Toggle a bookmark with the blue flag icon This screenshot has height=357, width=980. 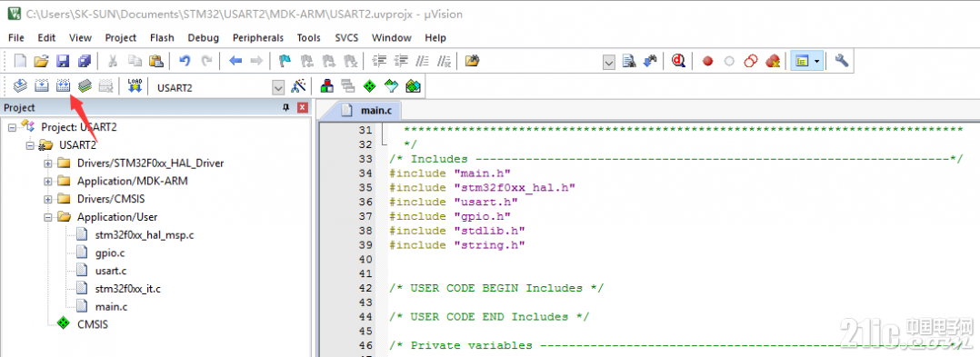pyautogui.click(x=285, y=61)
